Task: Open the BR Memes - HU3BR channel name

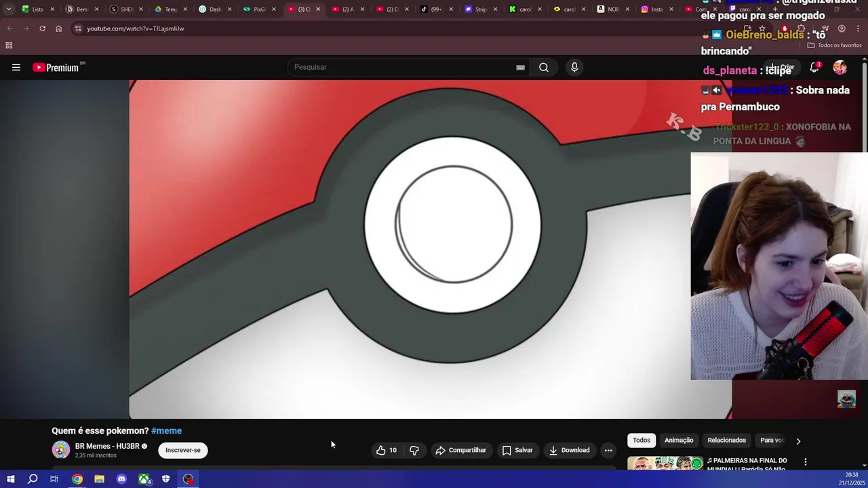Action: (107, 446)
